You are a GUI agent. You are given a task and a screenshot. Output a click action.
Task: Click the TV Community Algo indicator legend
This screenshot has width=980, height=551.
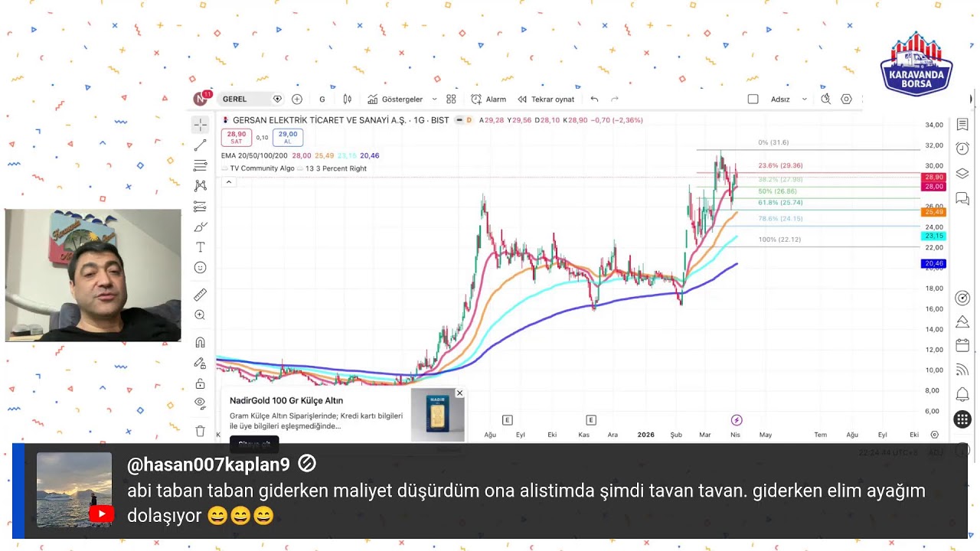[x=262, y=168]
